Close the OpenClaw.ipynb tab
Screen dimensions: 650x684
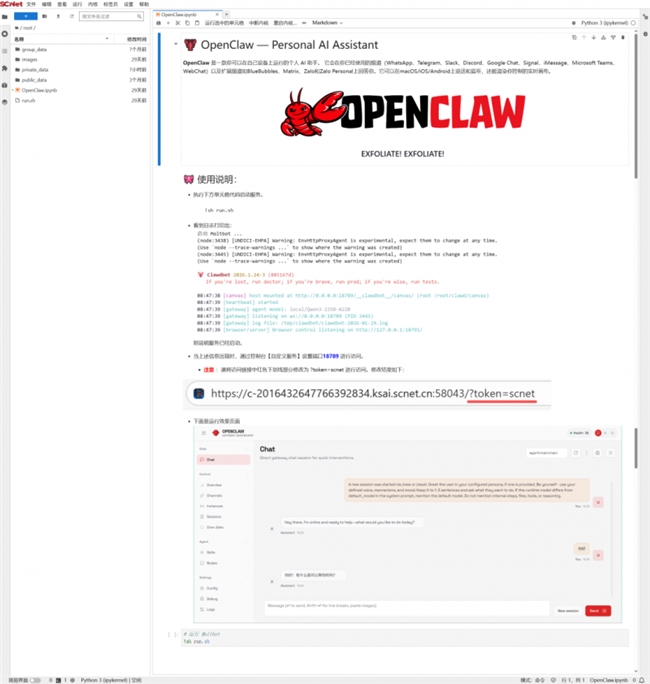click(x=217, y=14)
